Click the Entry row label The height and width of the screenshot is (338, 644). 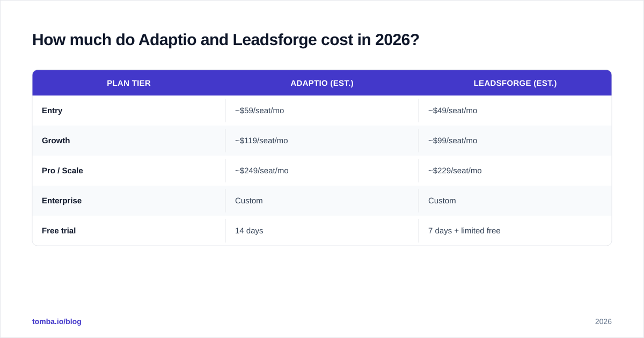[x=52, y=111]
